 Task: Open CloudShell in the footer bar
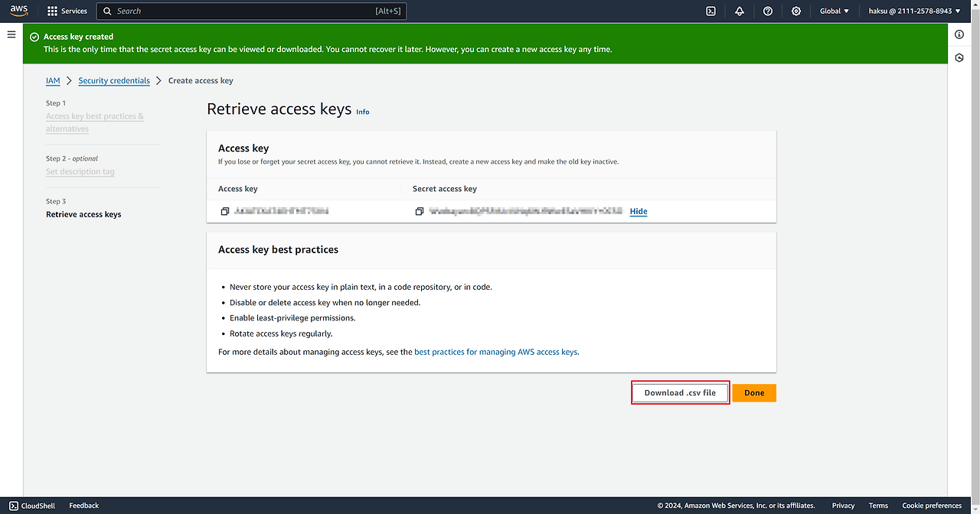32,506
